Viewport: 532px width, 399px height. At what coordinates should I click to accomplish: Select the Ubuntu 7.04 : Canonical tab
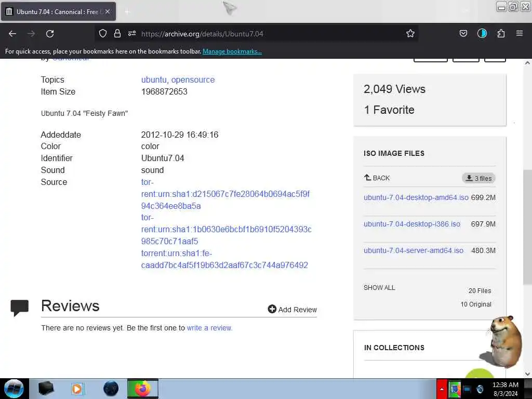click(58, 11)
